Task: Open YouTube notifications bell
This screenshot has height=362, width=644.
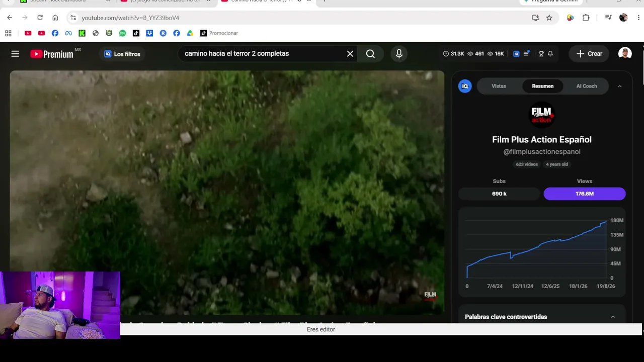Action: pos(550,54)
